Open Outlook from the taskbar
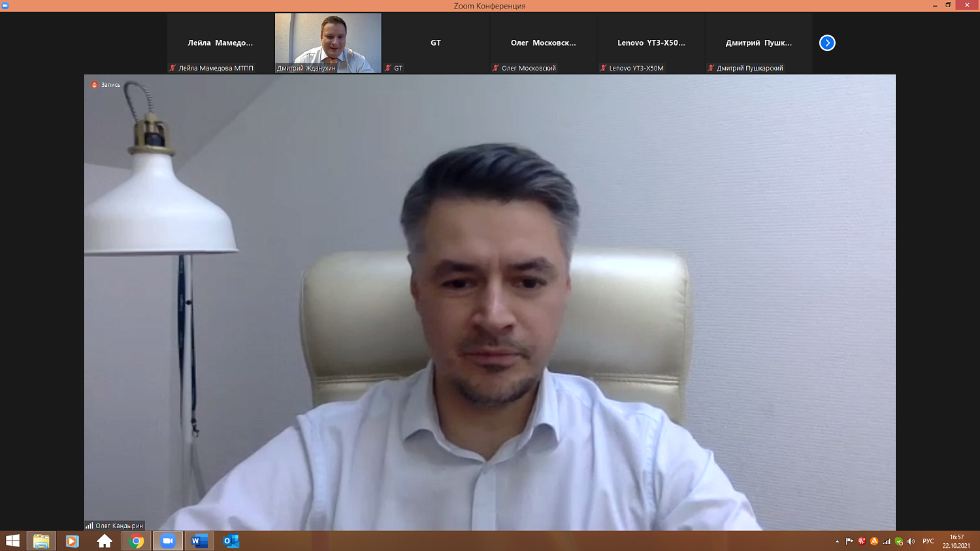Screen dimensions: 980x551 pyautogui.click(x=231, y=541)
